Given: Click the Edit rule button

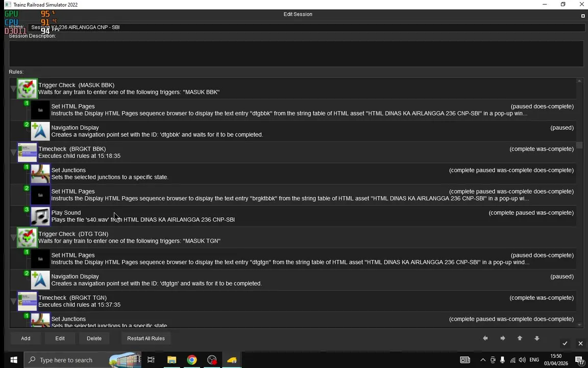Looking at the screenshot, I should (60, 338).
